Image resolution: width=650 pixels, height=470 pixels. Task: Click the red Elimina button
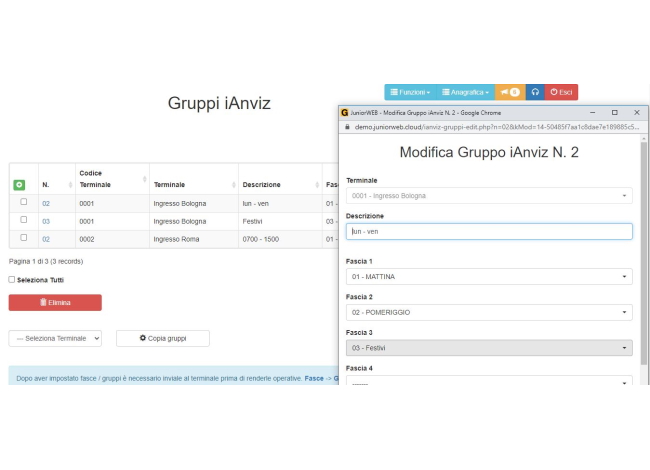(x=55, y=303)
